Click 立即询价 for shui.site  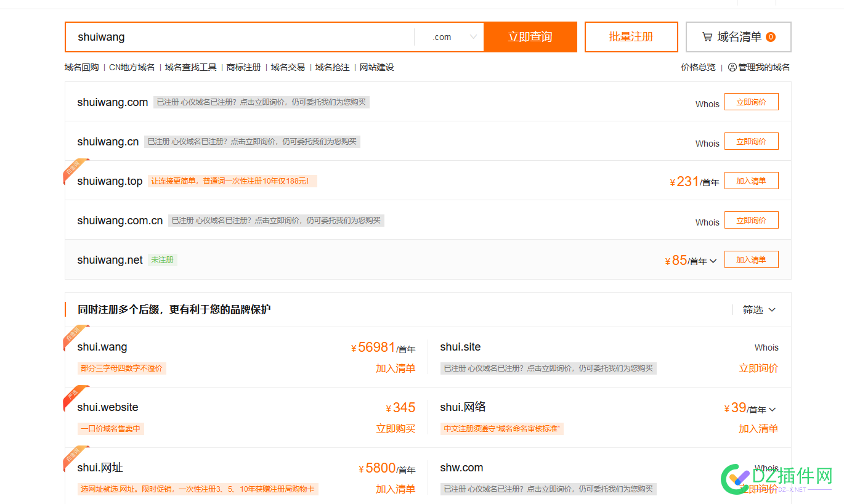click(758, 368)
